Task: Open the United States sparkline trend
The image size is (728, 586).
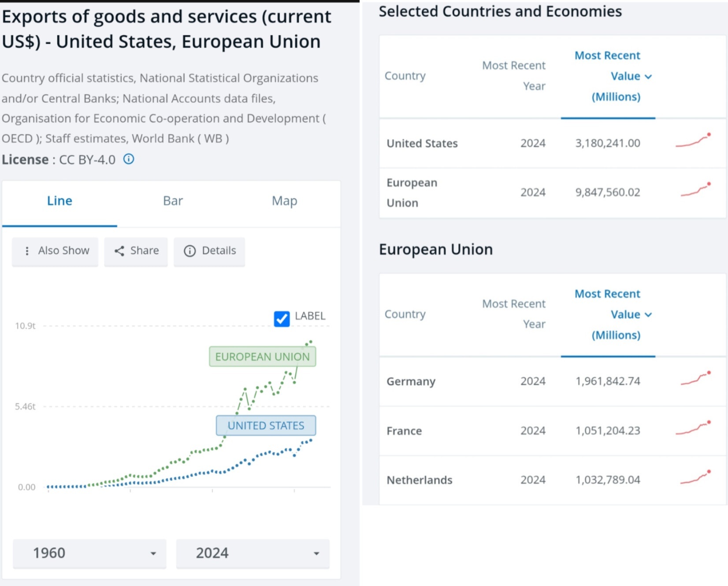Action: (x=693, y=141)
